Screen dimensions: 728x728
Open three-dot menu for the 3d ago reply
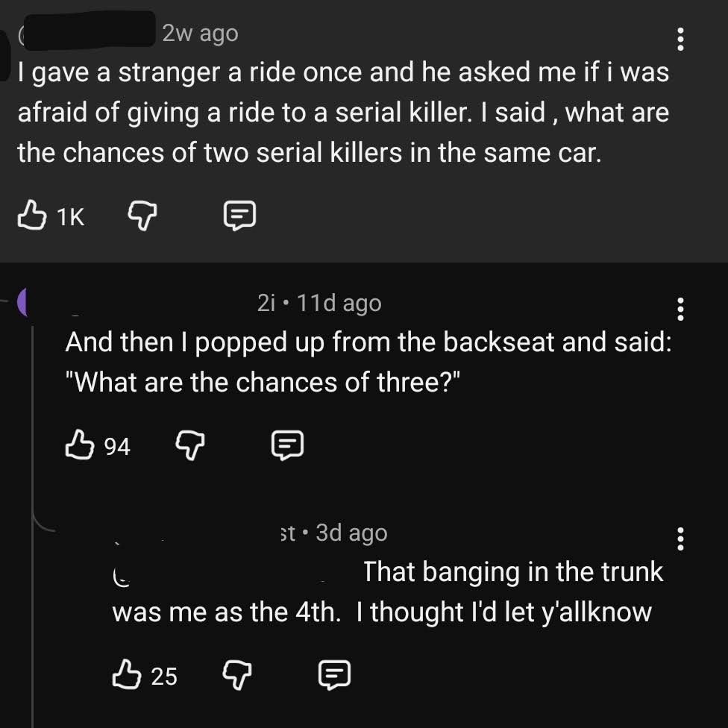pos(680,539)
